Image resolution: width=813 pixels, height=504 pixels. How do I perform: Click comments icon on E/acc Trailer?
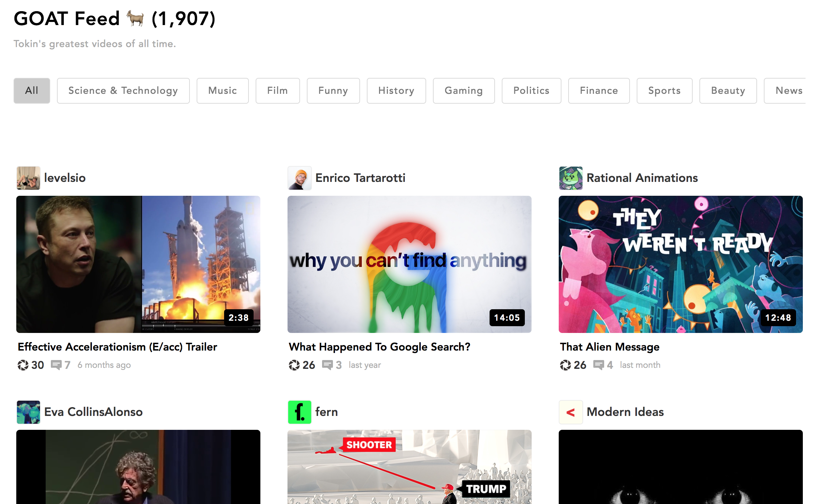click(56, 365)
